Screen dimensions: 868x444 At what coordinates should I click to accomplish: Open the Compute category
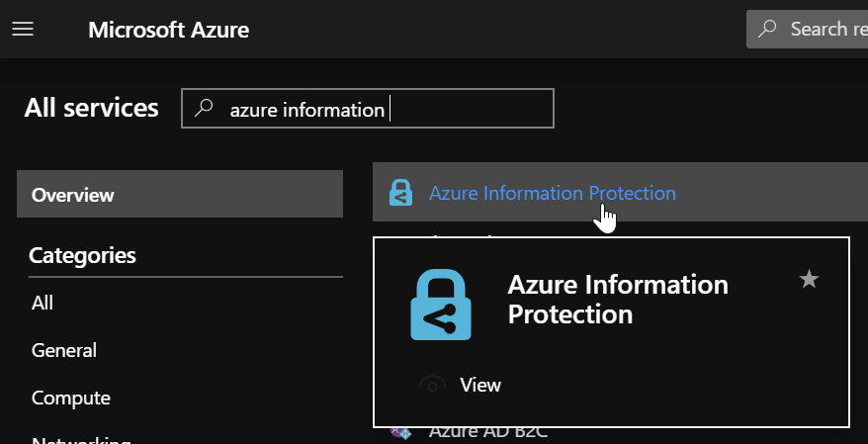pyautogui.click(x=70, y=398)
